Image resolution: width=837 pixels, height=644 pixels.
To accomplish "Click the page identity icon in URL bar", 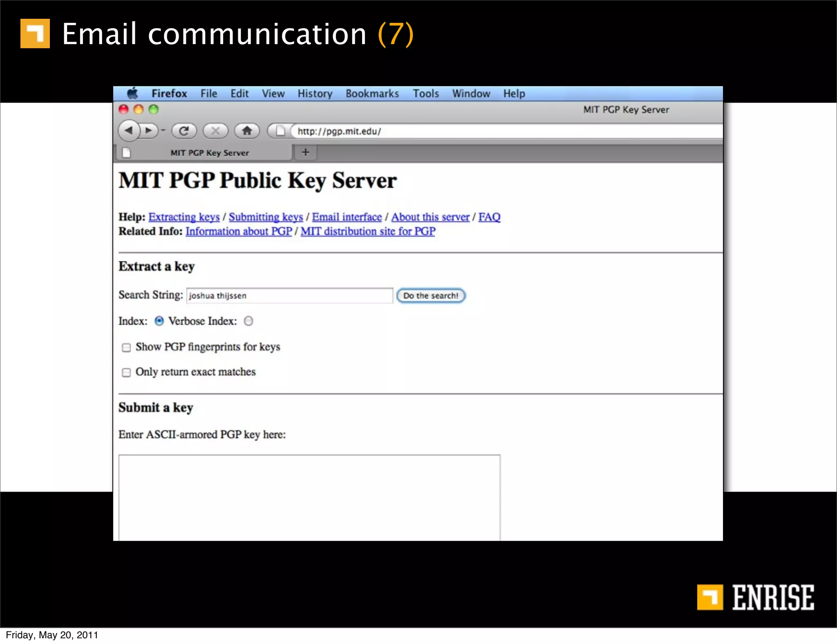I will 280,131.
